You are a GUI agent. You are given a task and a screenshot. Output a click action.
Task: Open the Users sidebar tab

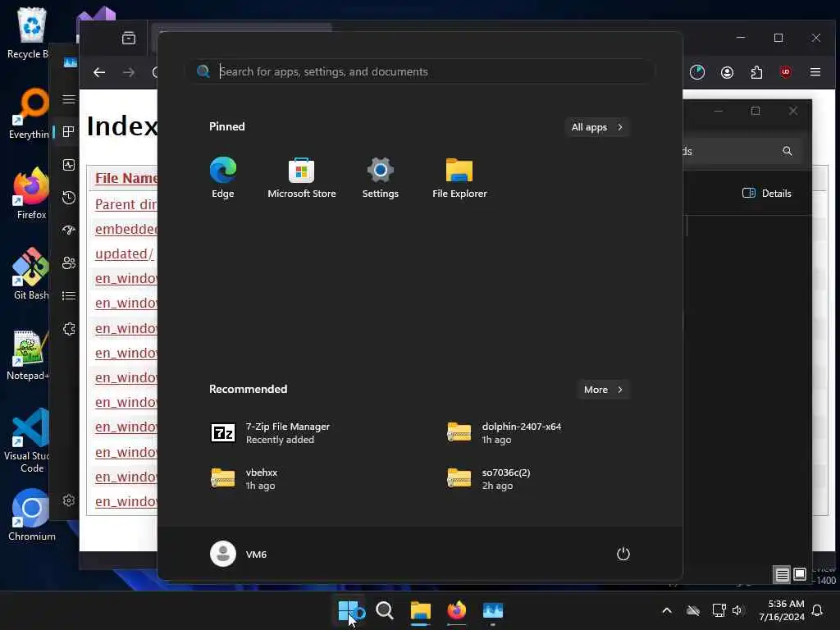click(x=69, y=263)
